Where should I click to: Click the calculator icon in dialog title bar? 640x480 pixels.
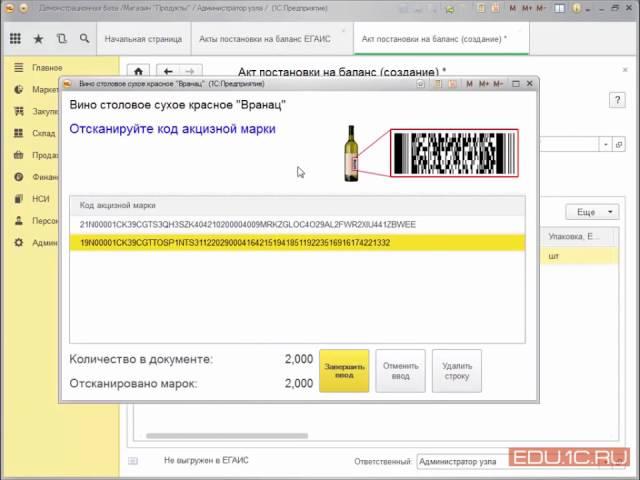click(x=438, y=84)
